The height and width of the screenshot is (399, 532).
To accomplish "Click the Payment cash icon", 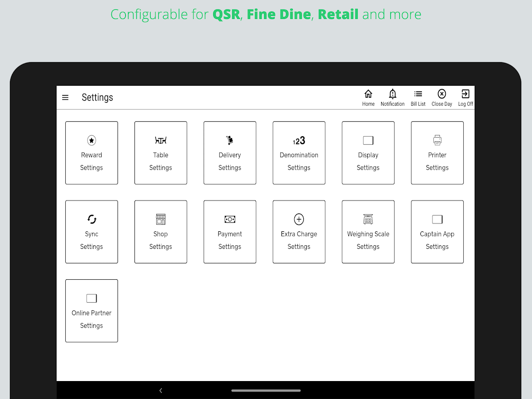I will pos(230,219).
